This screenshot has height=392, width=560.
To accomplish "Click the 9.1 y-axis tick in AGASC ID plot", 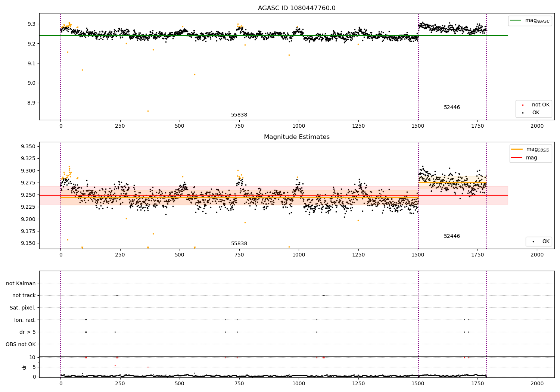I will pyautogui.click(x=31, y=63).
